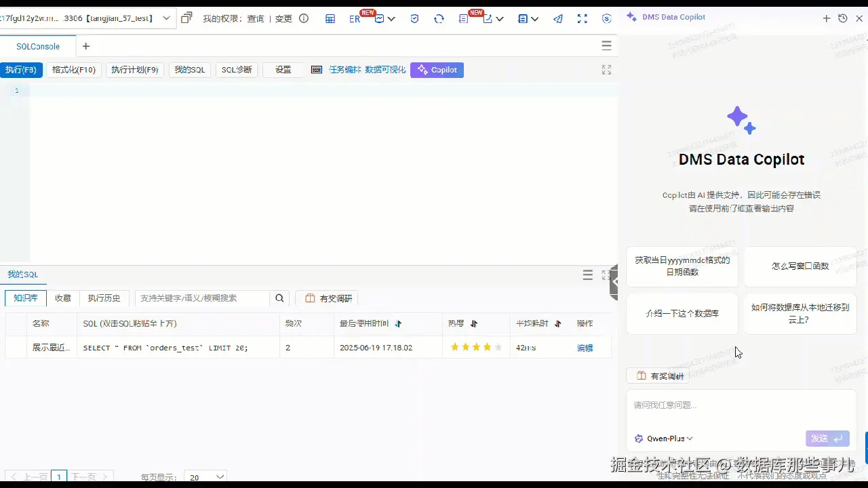Switch to the SQLConsole tab
The height and width of the screenshot is (488, 868).
tap(38, 47)
